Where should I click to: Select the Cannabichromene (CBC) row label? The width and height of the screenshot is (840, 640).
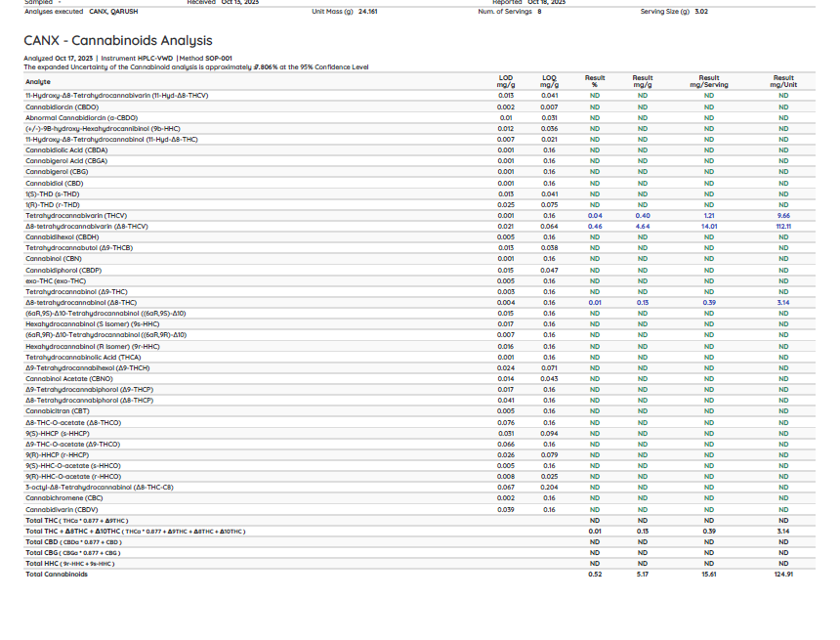(62, 498)
